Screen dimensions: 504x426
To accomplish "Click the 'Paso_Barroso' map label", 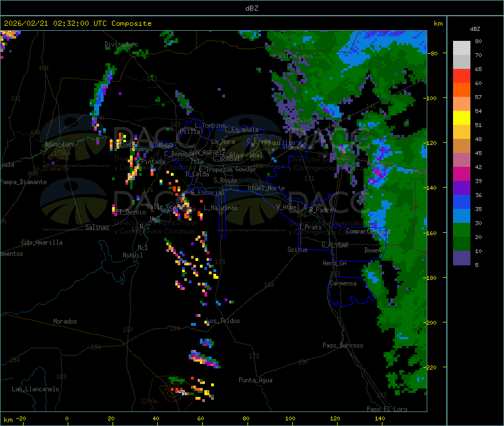I will coord(343,345).
